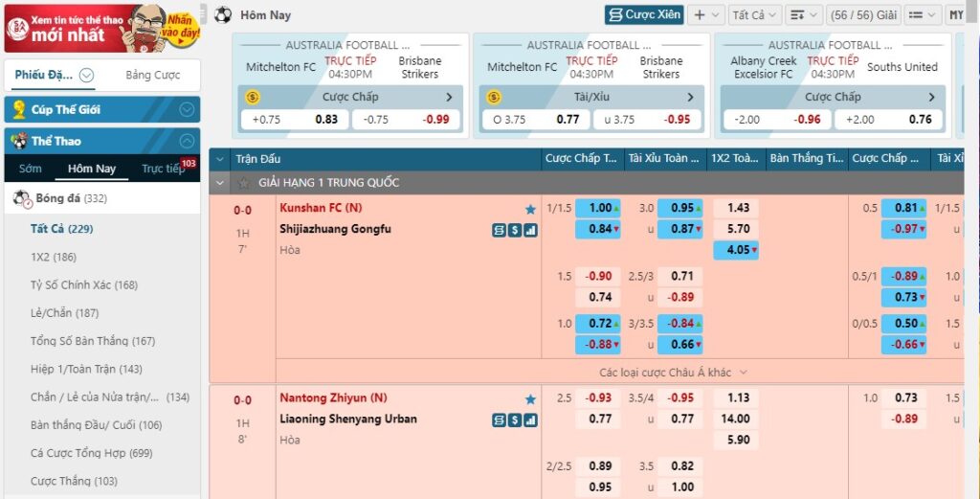Select Kunshan draw odds 4.05
This screenshot has height=499, width=980.
(x=736, y=250)
